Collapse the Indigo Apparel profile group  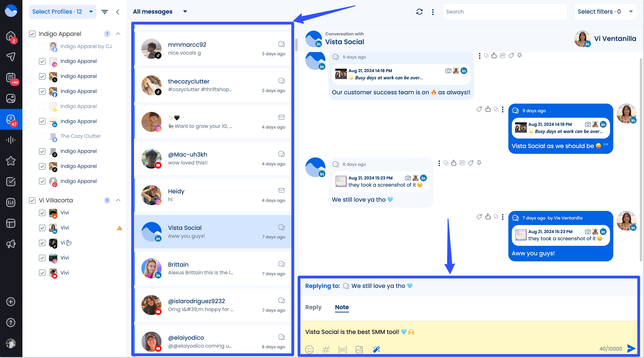118,34
